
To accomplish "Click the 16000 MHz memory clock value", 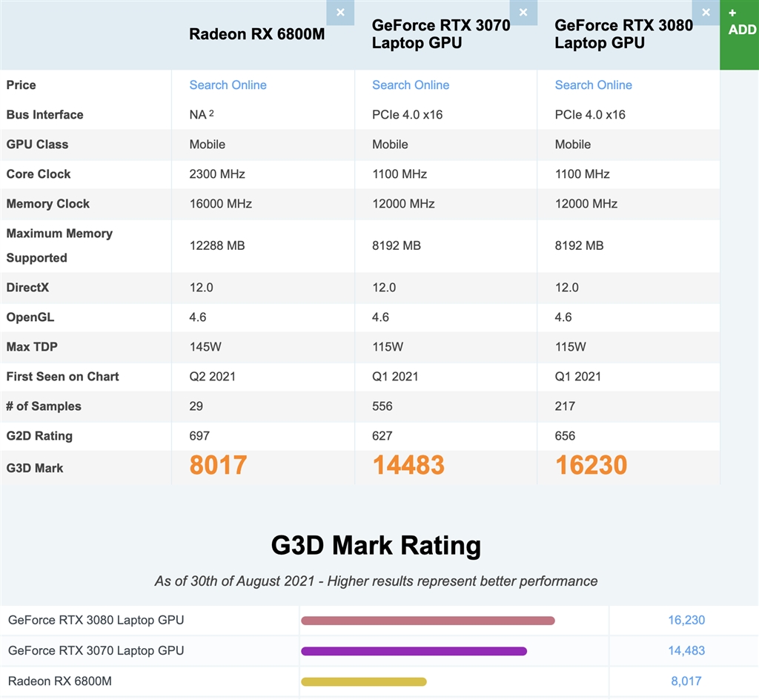I will [x=220, y=204].
